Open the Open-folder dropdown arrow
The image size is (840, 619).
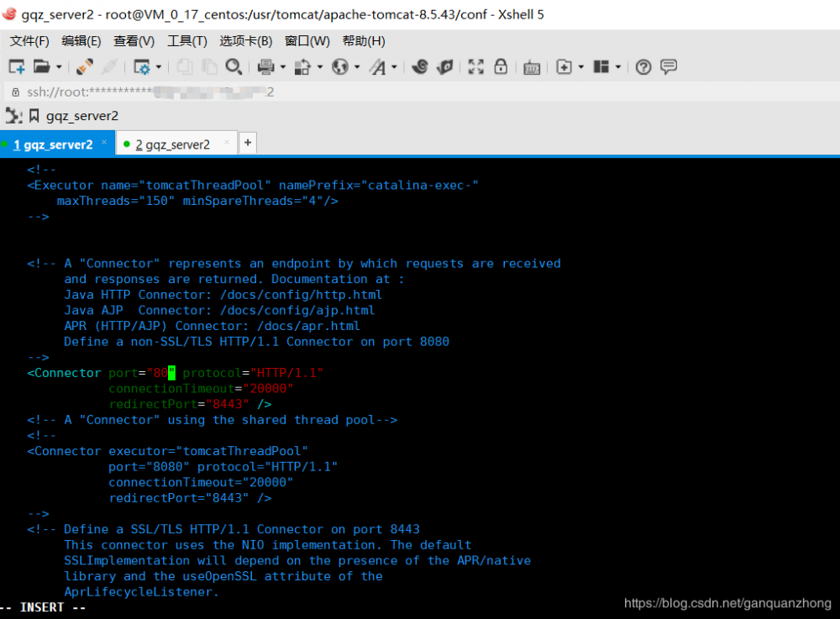pos(59,66)
